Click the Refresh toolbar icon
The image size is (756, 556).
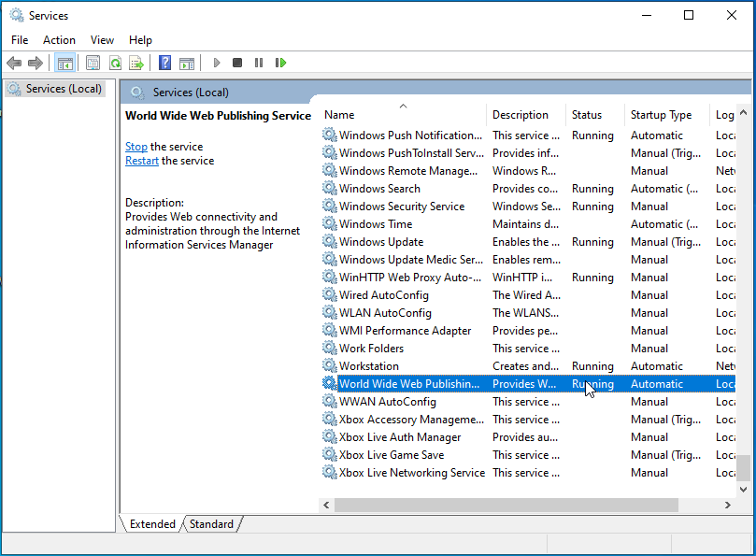tap(115, 63)
